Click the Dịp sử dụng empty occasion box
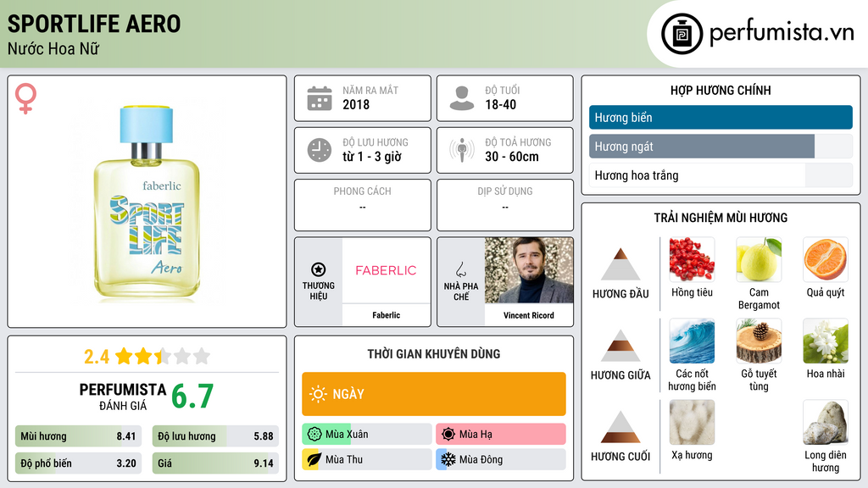 coord(505,205)
